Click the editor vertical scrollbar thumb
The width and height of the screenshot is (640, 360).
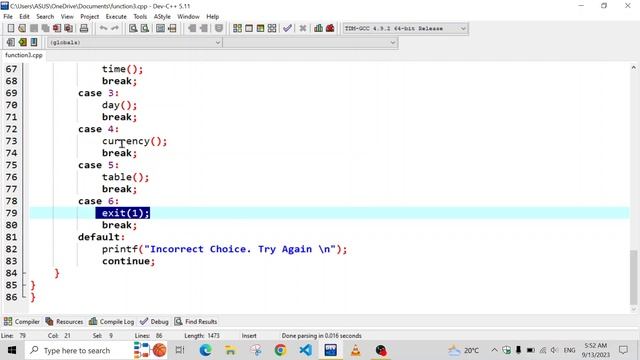(633, 278)
